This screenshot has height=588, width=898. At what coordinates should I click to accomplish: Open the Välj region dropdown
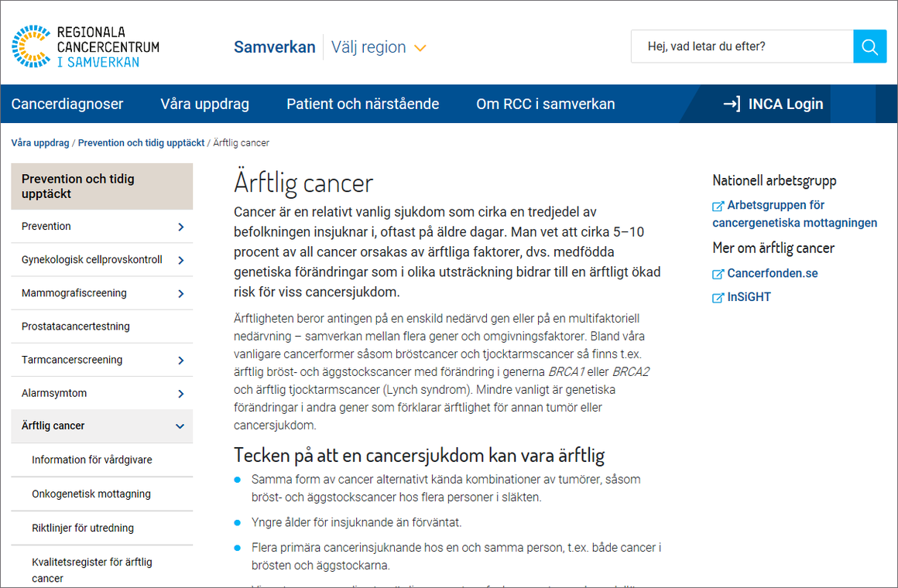tap(379, 47)
